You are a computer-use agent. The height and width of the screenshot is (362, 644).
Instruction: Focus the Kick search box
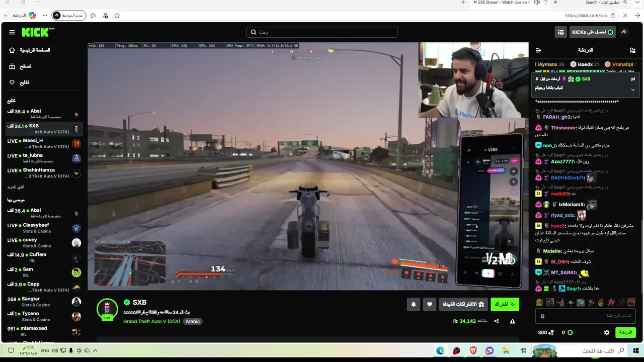tap(322, 32)
